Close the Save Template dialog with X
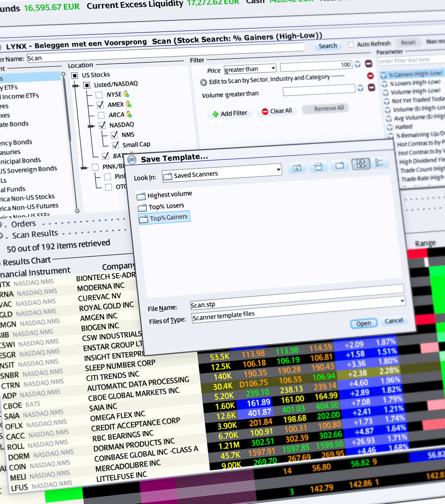 pyautogui.click(x=132, y=160)
